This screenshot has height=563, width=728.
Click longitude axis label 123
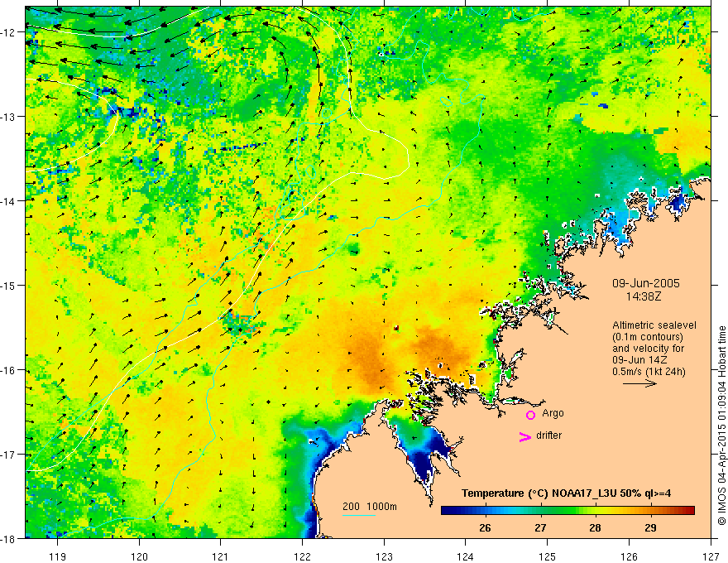pyautogui.click(x=384, y=556)
